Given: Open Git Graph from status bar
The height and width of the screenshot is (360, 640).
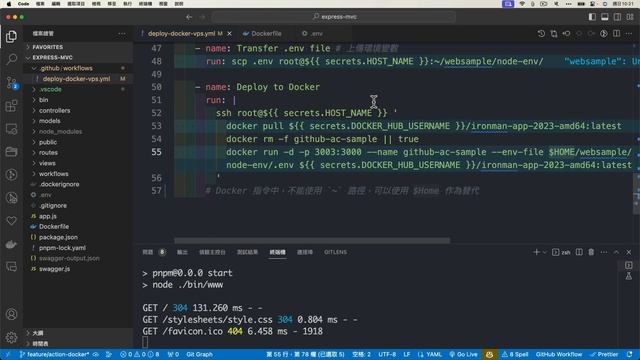Looking at the screenshot, I should 200,354.
